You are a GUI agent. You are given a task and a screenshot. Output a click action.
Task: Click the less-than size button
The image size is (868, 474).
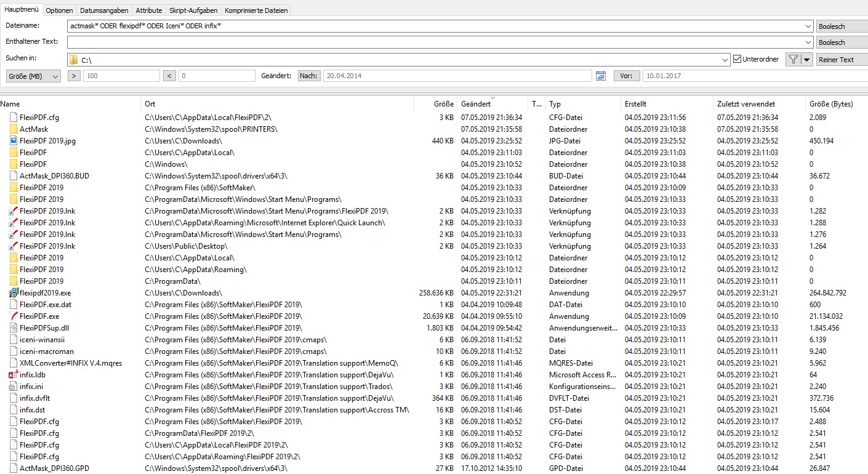click(x=170, y=76)
